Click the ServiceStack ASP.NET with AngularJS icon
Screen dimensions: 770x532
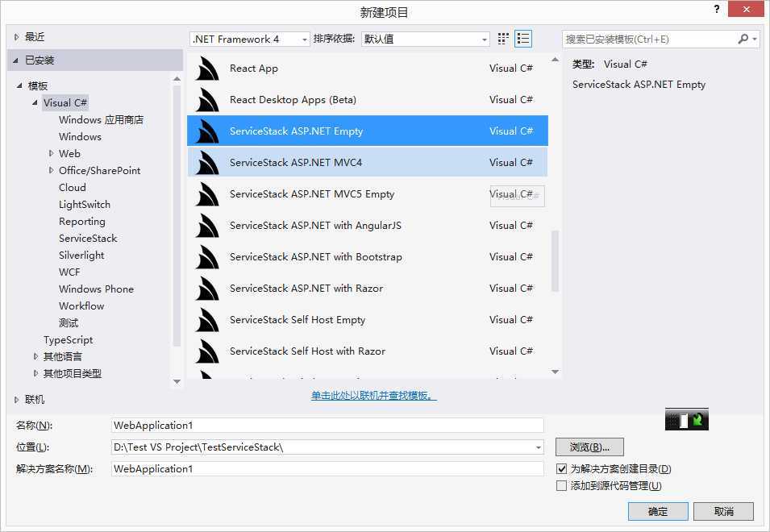tap(206, 225)
